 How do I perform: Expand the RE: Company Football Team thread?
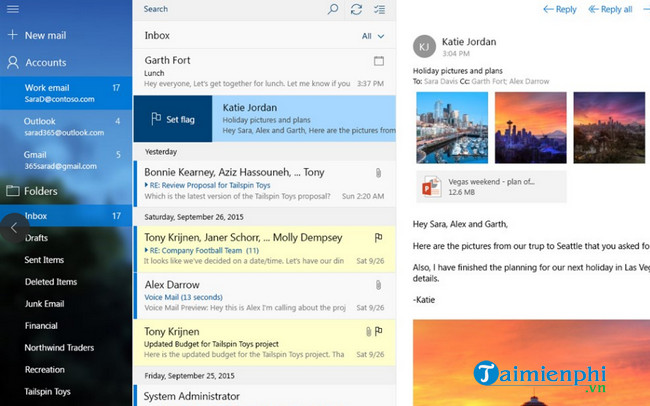tap(146, 250)
